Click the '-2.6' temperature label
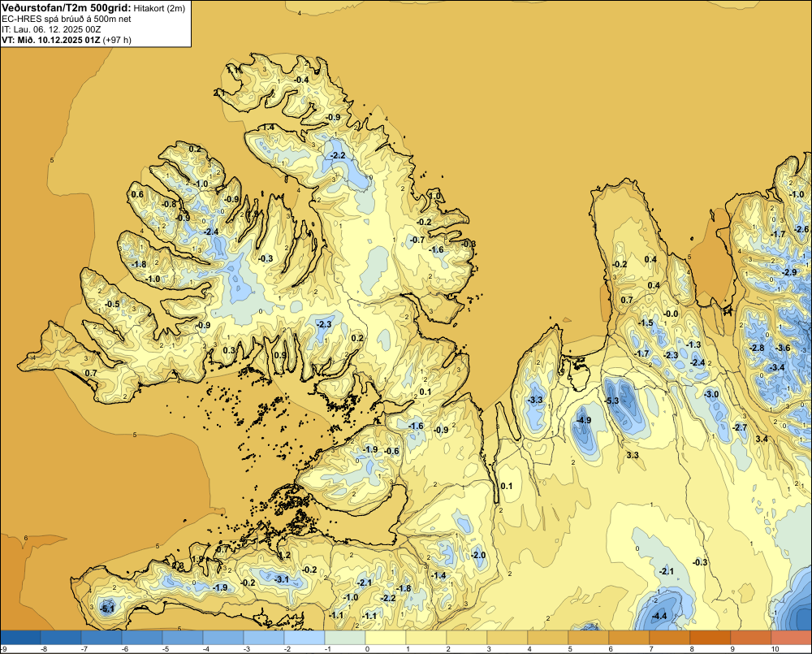The width and height of the screenshot is (812, 654). tap(801, 230)
